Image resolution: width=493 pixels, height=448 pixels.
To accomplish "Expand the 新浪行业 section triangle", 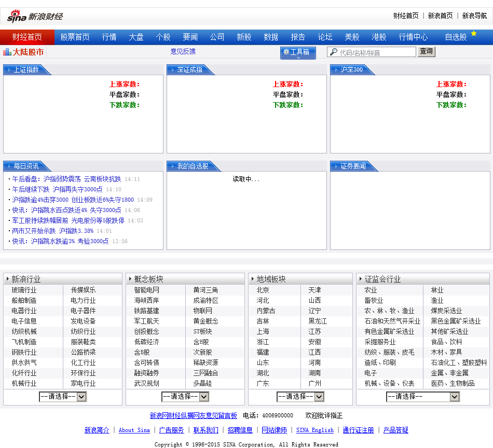I will pos(8,278).
